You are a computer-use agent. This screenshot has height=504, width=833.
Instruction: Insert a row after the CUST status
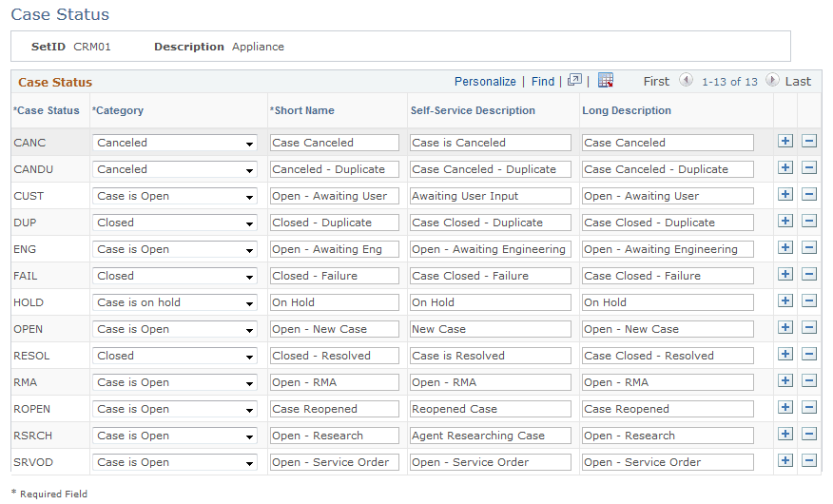[x=785, y=194]
